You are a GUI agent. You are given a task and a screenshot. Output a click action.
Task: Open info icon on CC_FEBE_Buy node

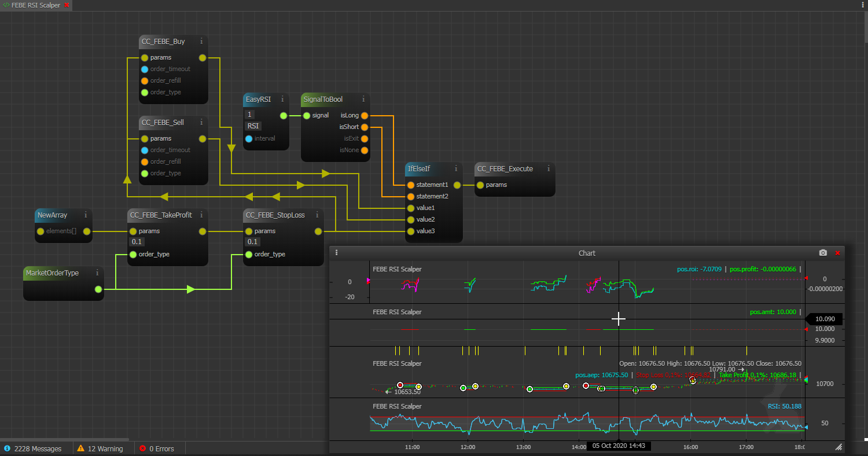point(201,41)
